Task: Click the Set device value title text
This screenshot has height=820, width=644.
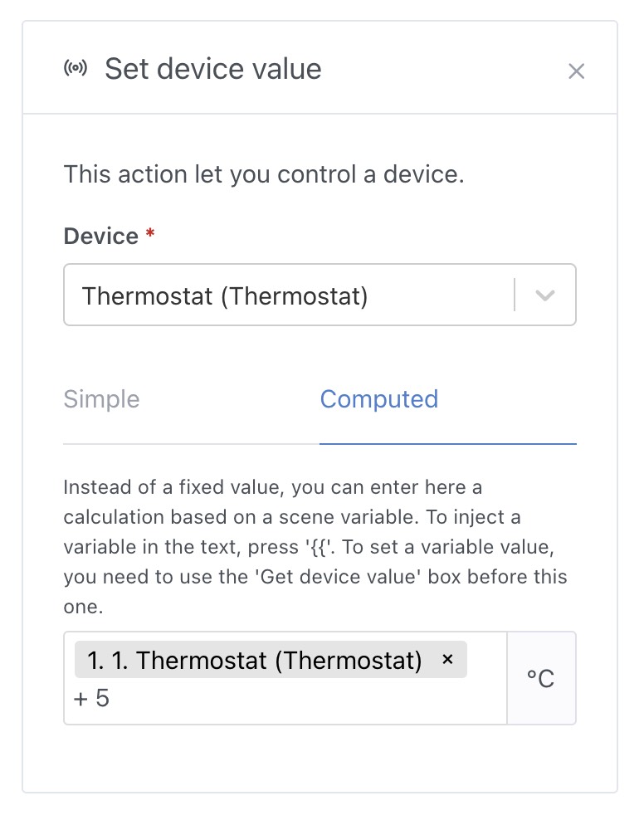Action: (x=212, y=70)
